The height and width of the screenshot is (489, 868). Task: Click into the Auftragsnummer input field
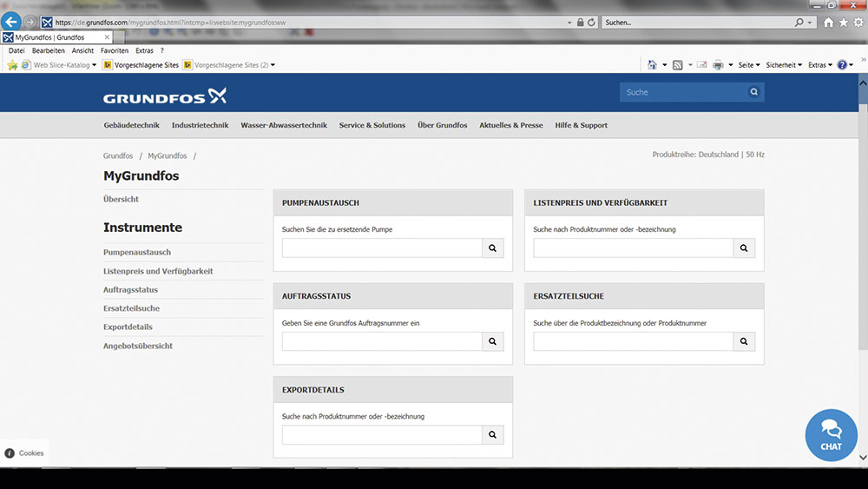point(382,341)
